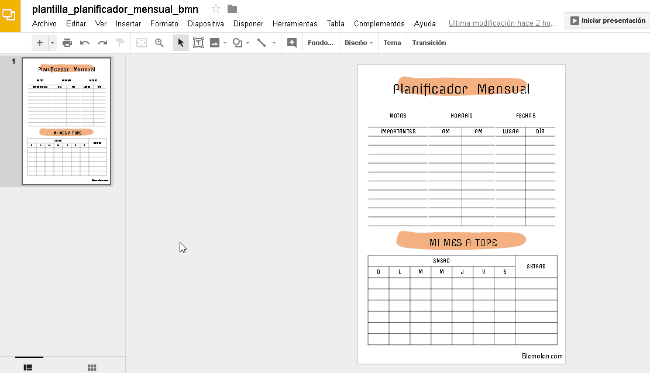
Task: Start slideshow with Iniciar presentación
Action: [x=608, y=20]
